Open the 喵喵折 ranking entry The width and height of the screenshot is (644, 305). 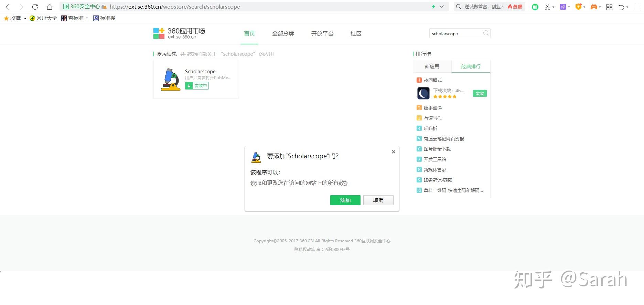pos(430,128)
